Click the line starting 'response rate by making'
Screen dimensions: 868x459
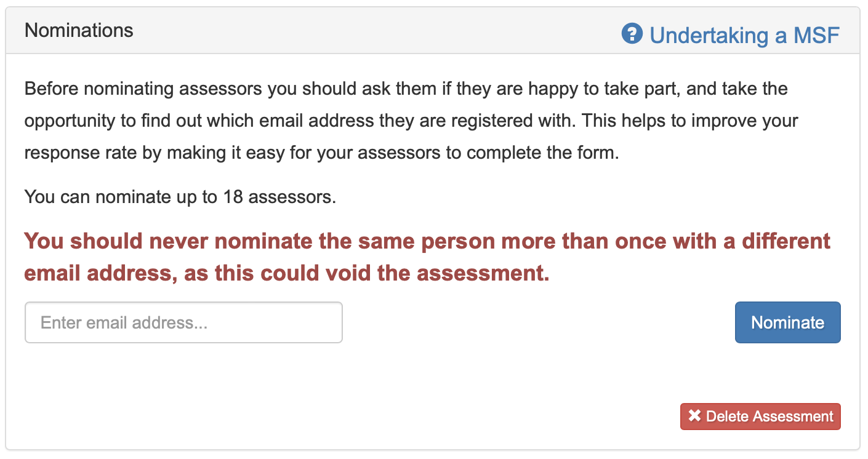click(321, 153)
